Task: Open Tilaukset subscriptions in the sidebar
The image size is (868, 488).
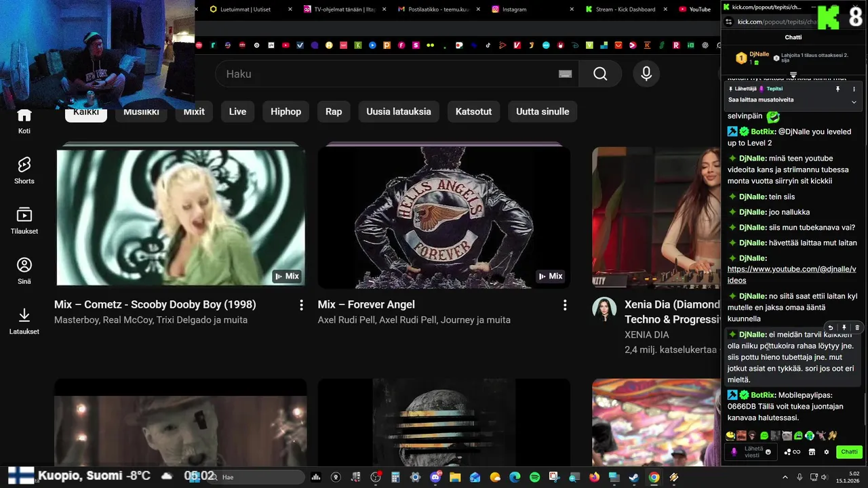Action: (24, 221)
